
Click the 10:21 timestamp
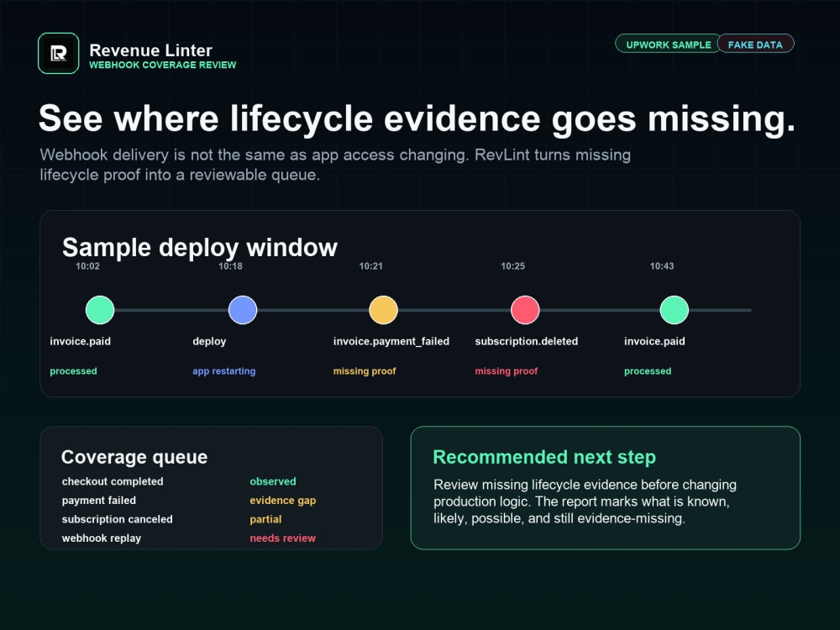click(370, 266)
